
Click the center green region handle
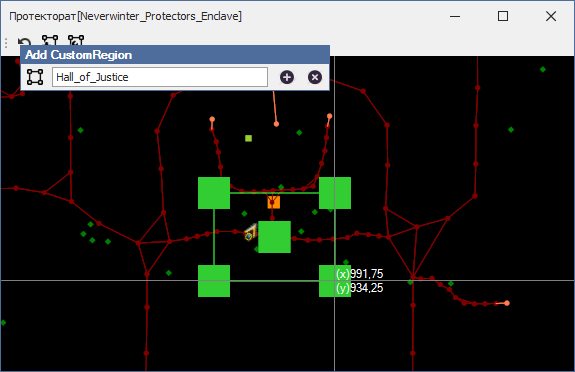pos(274,237)
